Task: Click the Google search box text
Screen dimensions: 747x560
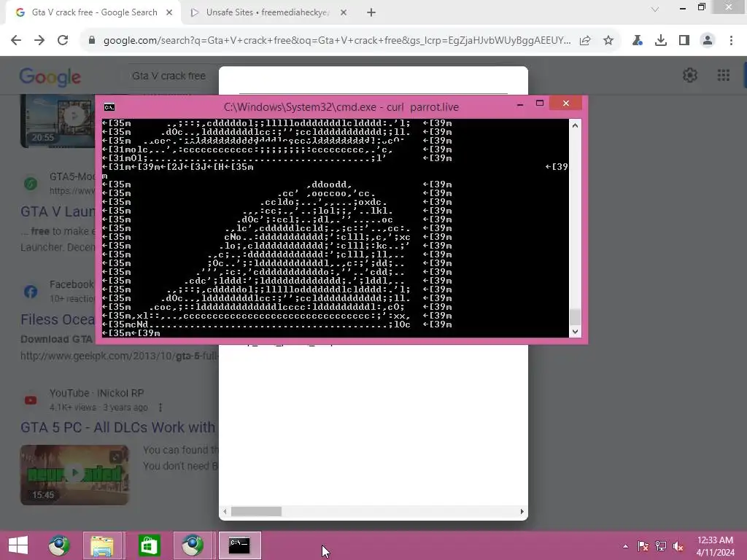Action: pos(169,76)
